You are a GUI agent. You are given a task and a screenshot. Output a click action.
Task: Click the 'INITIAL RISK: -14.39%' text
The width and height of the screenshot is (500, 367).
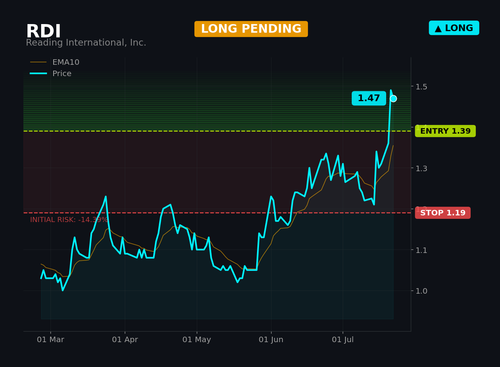click(x=69, y=220)
